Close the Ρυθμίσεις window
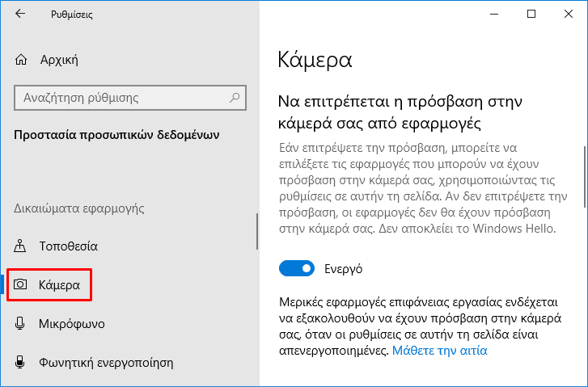The height and width of the screenshot is (387, 588). tap(569, 14)
